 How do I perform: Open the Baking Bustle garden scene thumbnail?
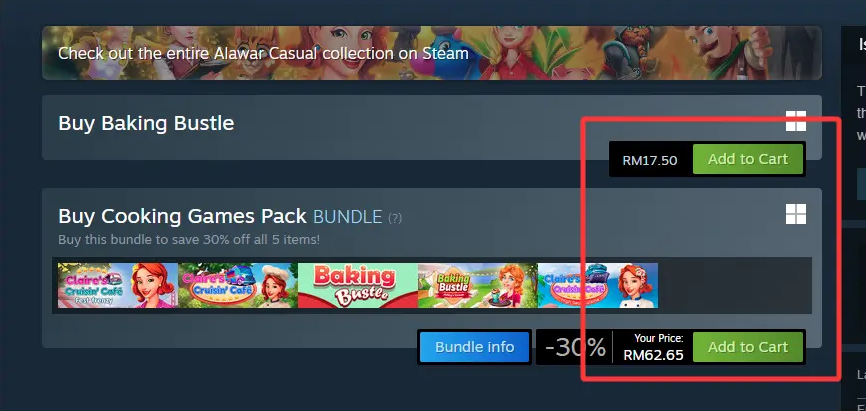pos(478,285)
